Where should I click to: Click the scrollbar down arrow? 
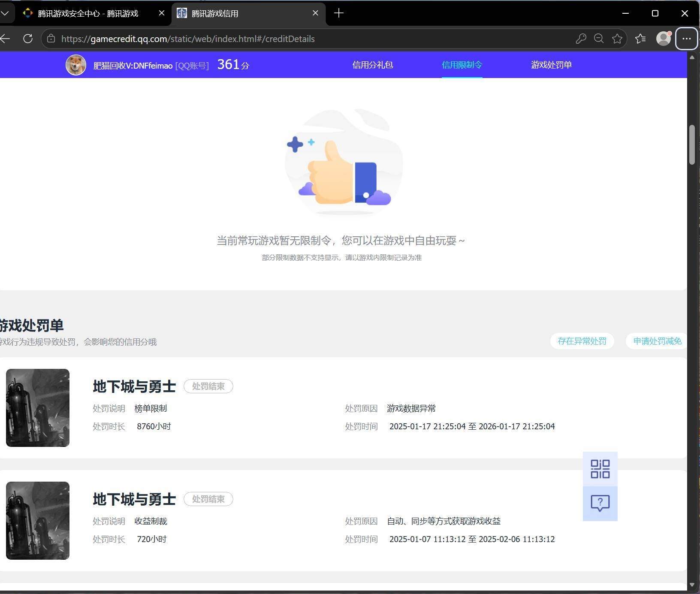point(692,585)
